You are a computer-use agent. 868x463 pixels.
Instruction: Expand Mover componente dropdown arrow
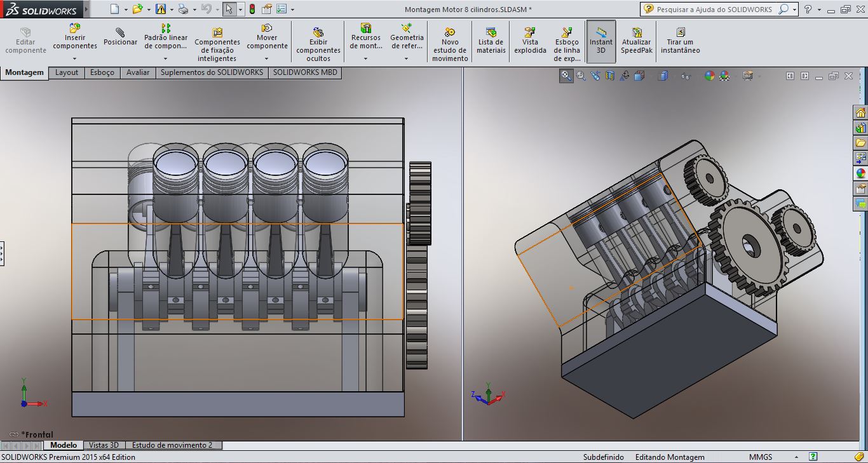pyautogui.click(x=267, y=59)
